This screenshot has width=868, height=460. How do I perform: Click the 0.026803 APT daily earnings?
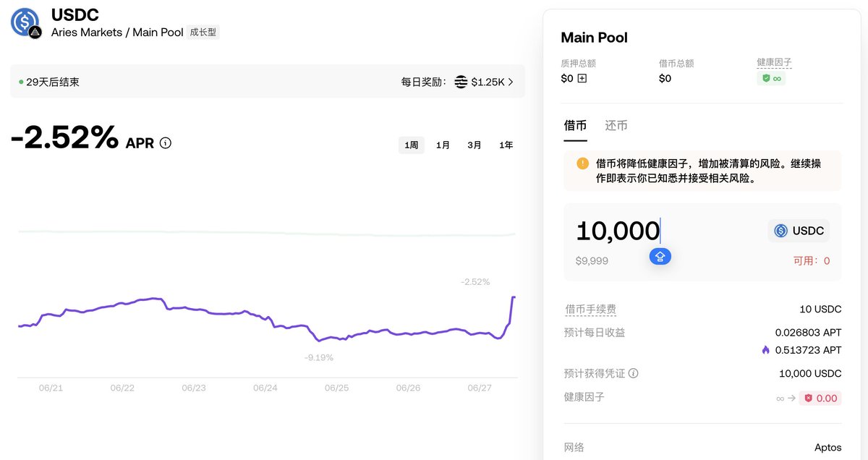tap(808, 333)
